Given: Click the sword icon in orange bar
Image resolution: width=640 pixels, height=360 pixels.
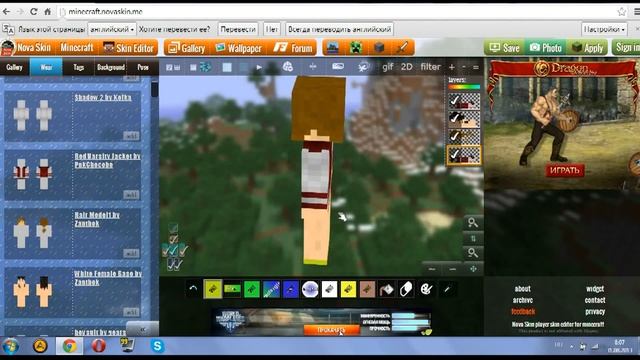Looking at the screenshot, I should (x=402, y=48).
